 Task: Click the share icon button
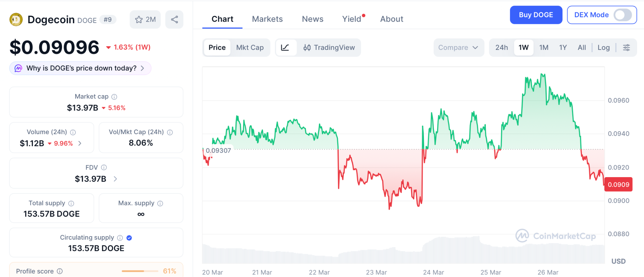coord(175,20)
